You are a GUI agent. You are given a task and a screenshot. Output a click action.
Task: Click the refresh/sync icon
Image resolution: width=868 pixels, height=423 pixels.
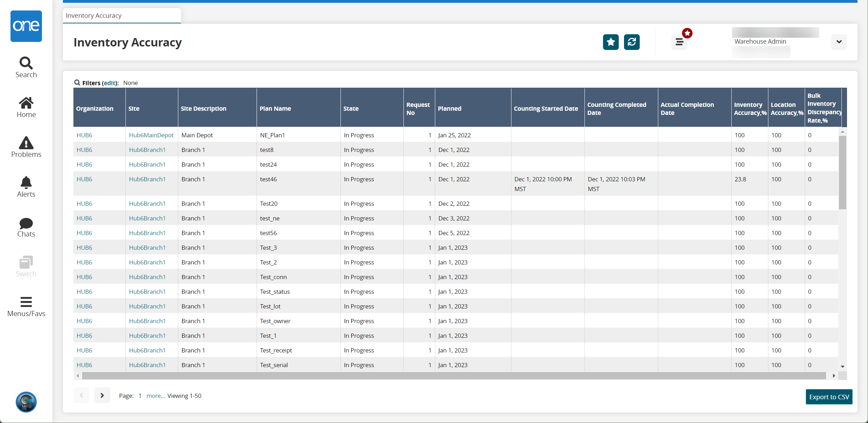coord(632,43)
